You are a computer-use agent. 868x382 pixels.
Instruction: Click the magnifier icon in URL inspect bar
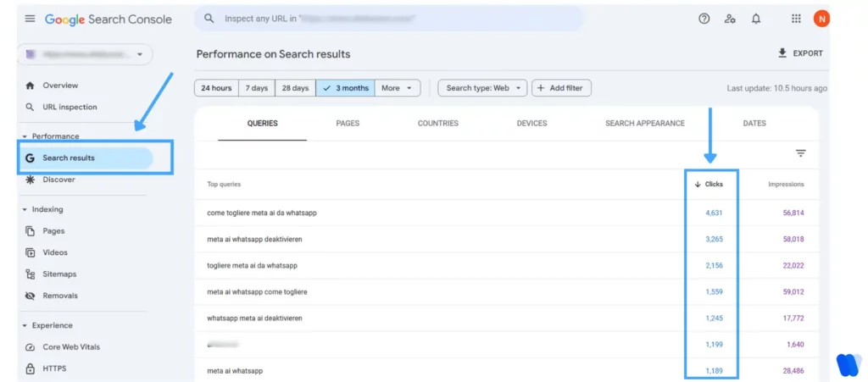pyautogui.click(x=209, y=19)
